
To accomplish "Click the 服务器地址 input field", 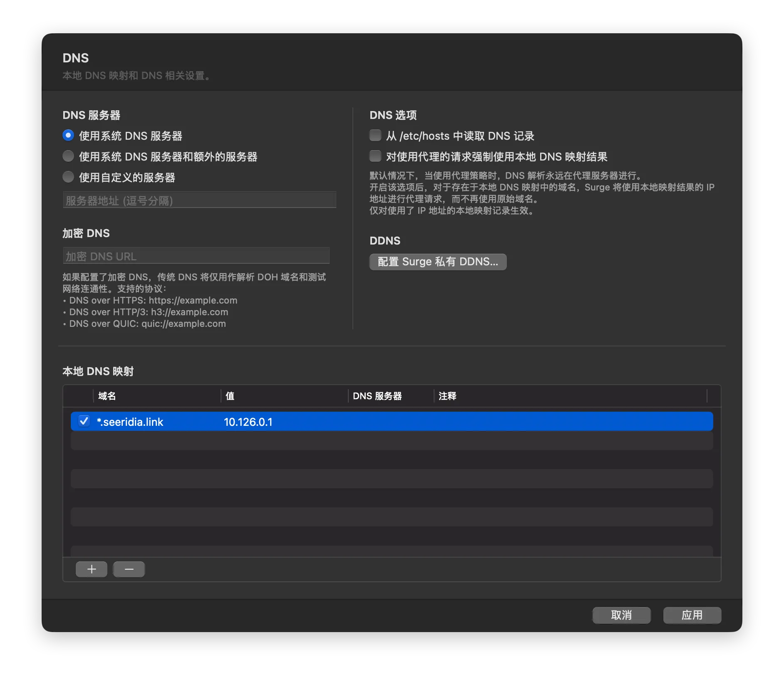I will (199, 200).
